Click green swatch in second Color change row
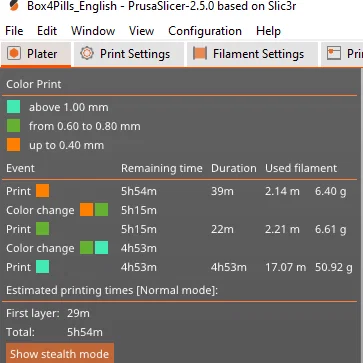Viewport: 363px width, 363px height. click(87, 248)
